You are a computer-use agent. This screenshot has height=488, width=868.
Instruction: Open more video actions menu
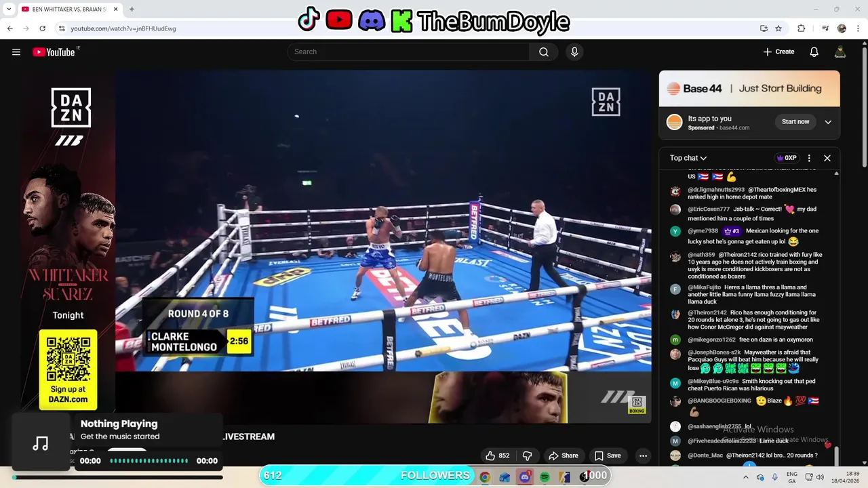tap(643, 455)
